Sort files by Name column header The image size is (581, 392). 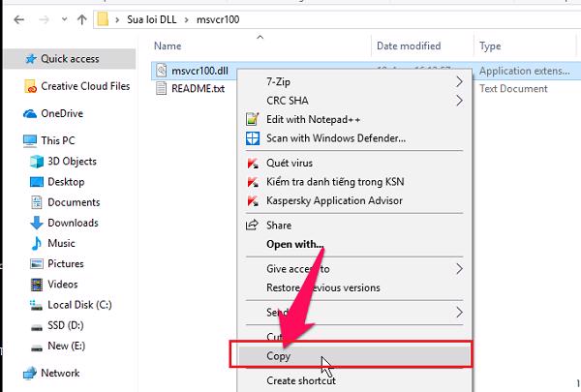coord(168,45)
